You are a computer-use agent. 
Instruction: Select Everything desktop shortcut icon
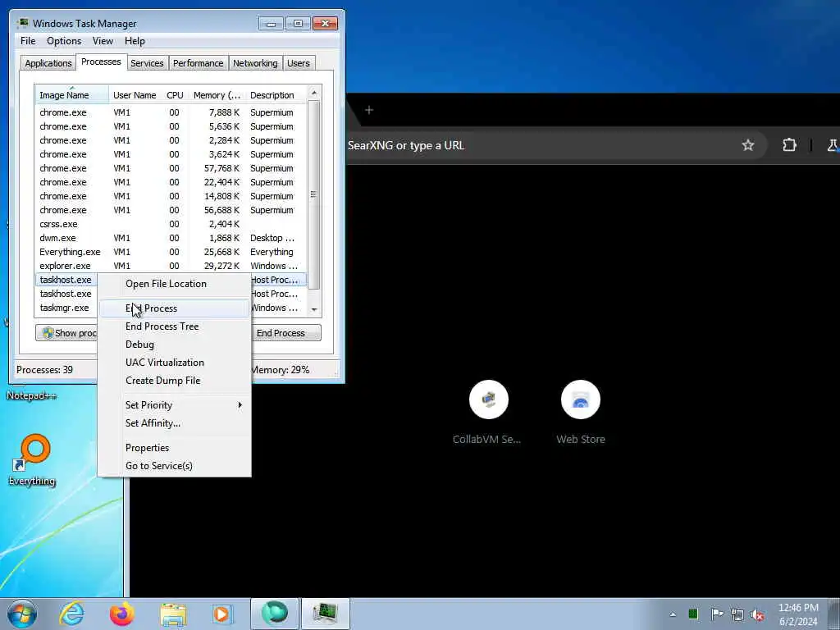click(x=33, y=459)
